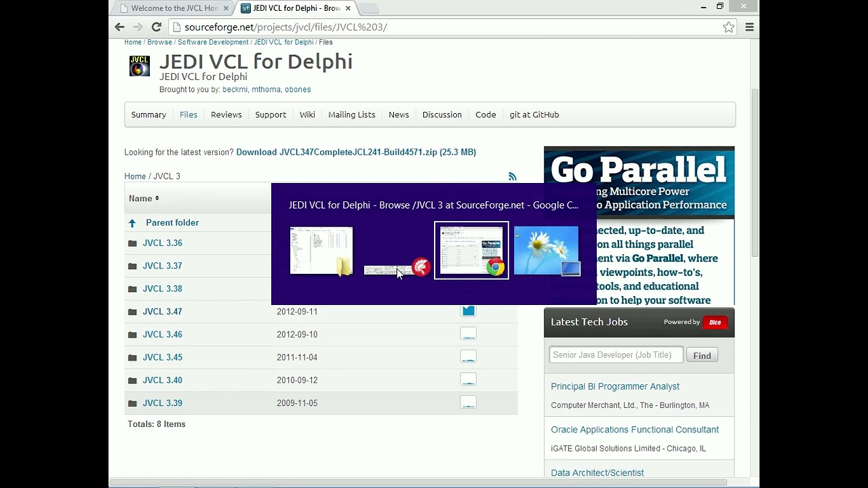Open download stats chart for JVCL 3.45
Image resolution: width=868 pixels, height=488 pixels.
tap(468, 357)
